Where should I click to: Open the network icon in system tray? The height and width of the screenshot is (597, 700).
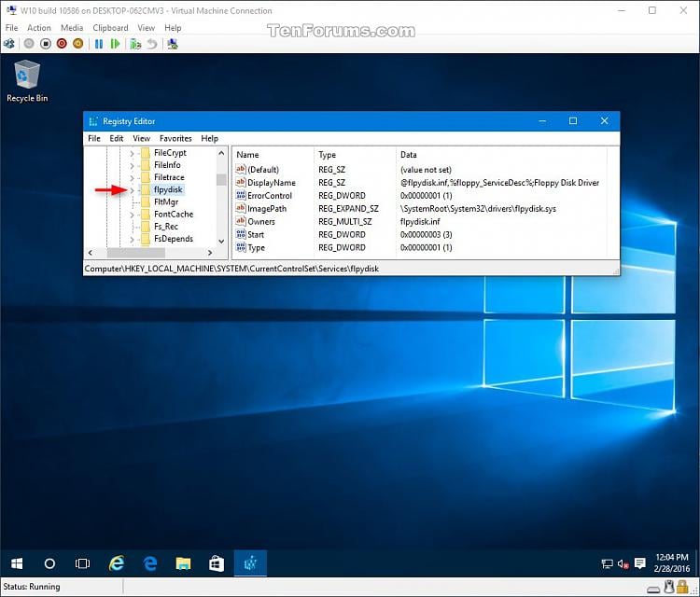point(607,564)
